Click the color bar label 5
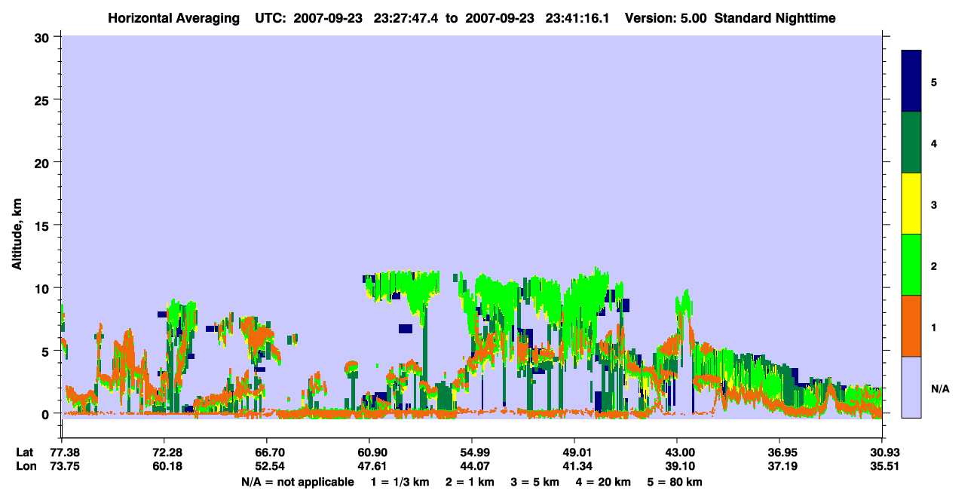The width and height of the screenshot is (980, 503). coord(934,82)
